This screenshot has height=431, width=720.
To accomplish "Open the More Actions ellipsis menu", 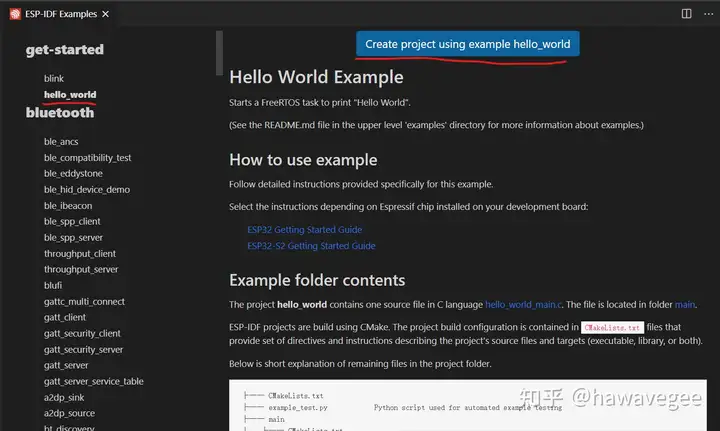I will click(x=709, y=14).
